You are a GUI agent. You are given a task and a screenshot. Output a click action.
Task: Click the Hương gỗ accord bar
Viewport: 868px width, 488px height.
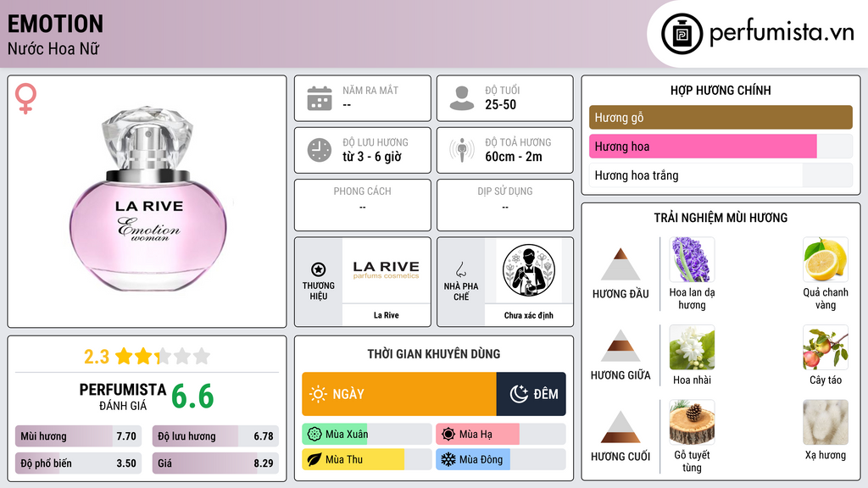point(721,117)
